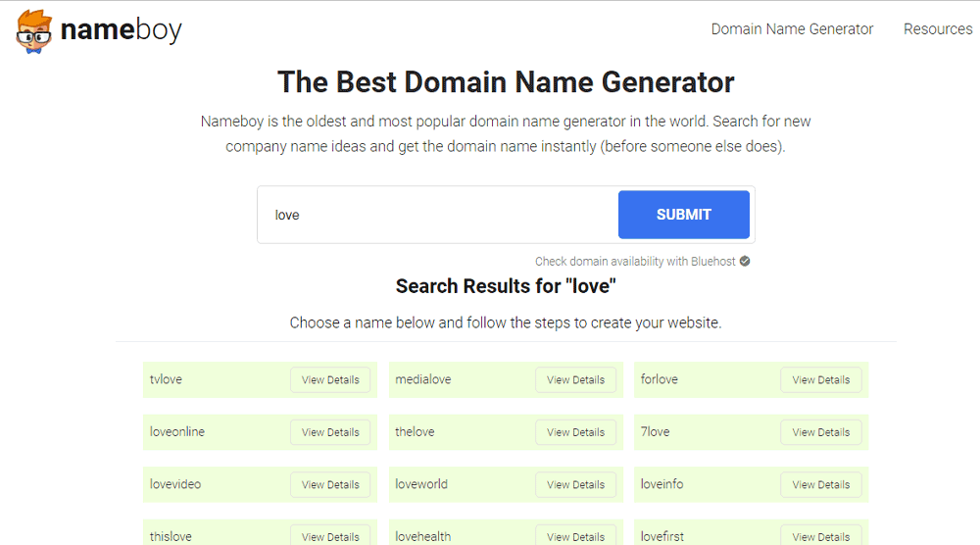Screen dimensions: 980x545
Task: View details for thelove
Action: 575,432
